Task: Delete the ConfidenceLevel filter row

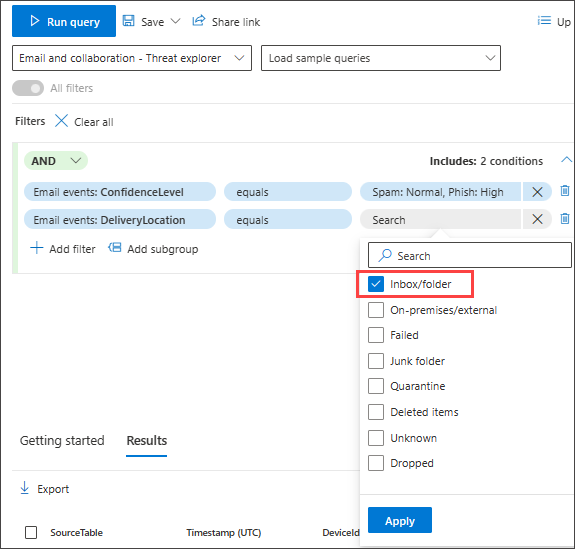Action: tap(565, 191)
